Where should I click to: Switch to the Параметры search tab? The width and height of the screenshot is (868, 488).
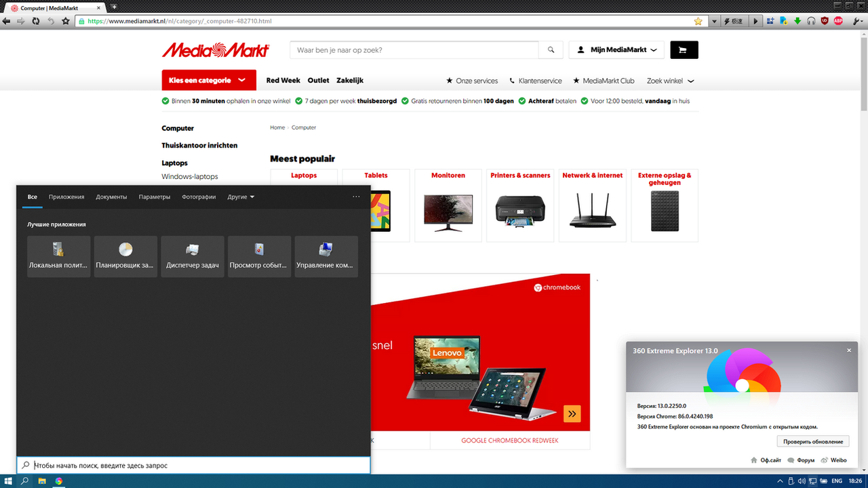coord(155,197)
